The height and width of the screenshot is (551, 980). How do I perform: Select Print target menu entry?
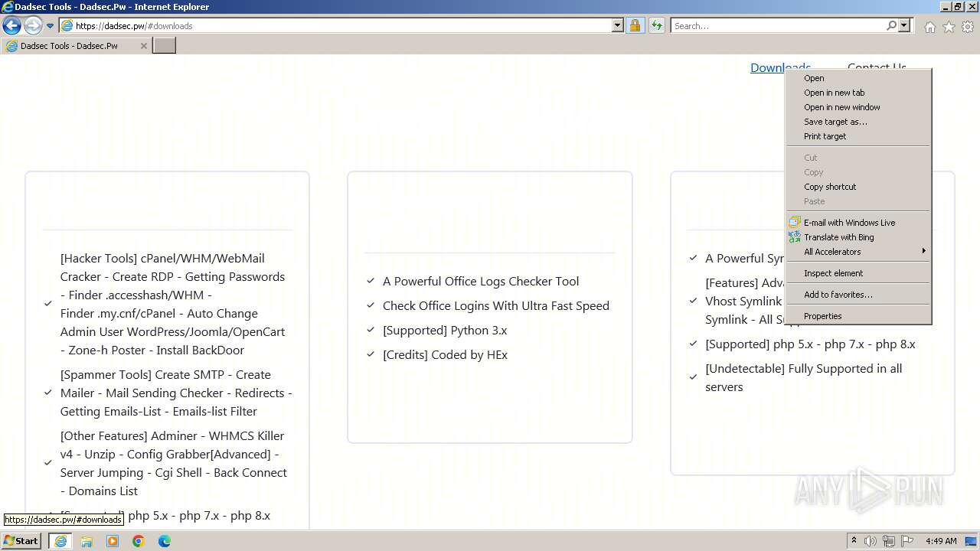[x=825, y=136]
